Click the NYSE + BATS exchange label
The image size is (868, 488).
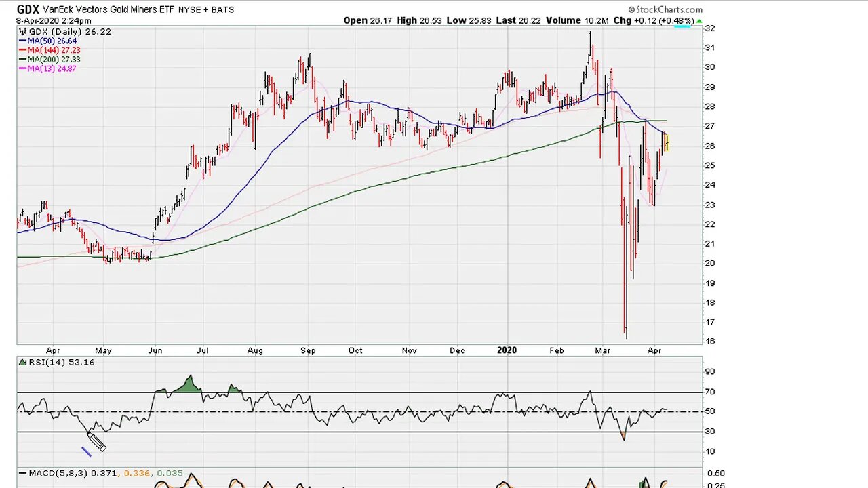coord(206,10)
